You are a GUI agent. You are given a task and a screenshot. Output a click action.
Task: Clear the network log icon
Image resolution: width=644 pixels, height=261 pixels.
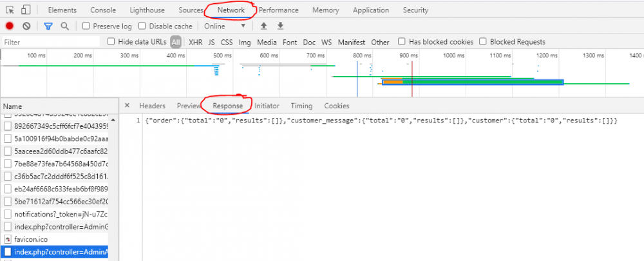(26, 26)
